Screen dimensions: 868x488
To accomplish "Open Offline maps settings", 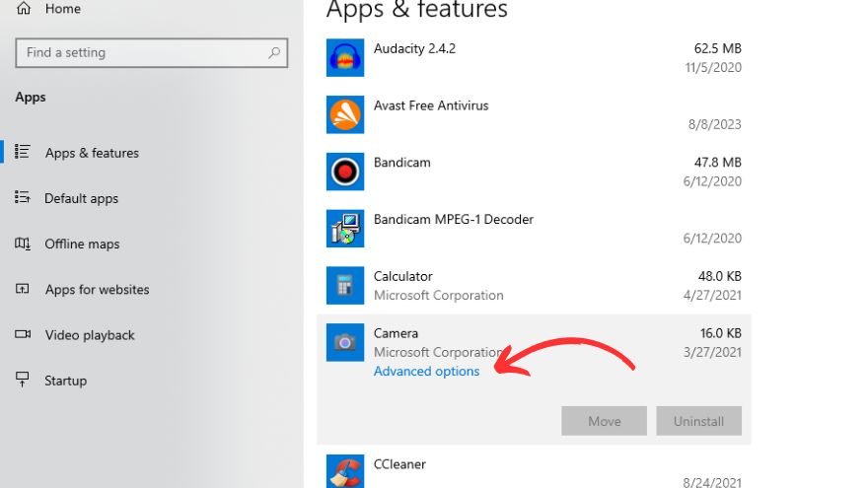I will (x=82, y=244).
